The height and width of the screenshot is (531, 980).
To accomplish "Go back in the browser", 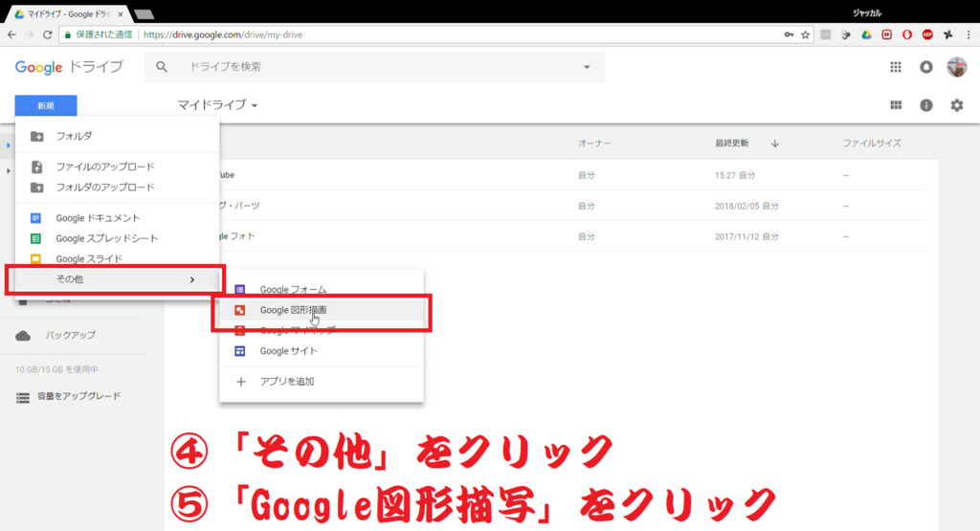I will tap(11, 35).
